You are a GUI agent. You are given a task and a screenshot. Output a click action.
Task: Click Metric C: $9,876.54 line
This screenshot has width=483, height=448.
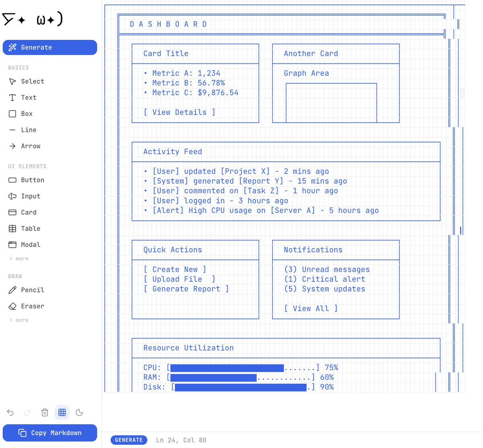click(x=191, y=92)
